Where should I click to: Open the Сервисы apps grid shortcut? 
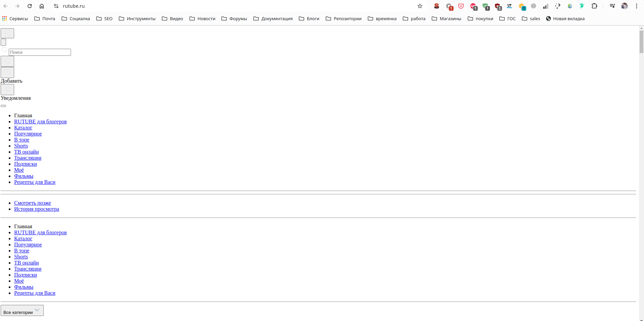[x=15, y=18]
